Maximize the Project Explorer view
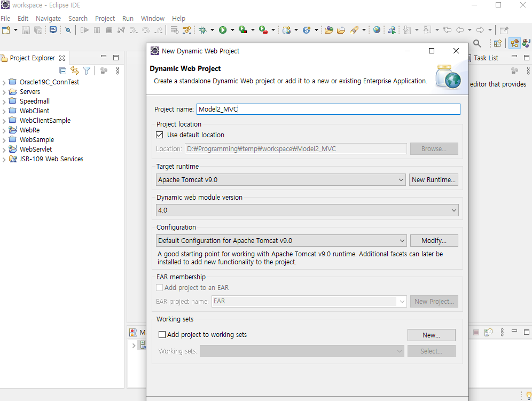The image size is (532, 401). (x=116, y=58)
